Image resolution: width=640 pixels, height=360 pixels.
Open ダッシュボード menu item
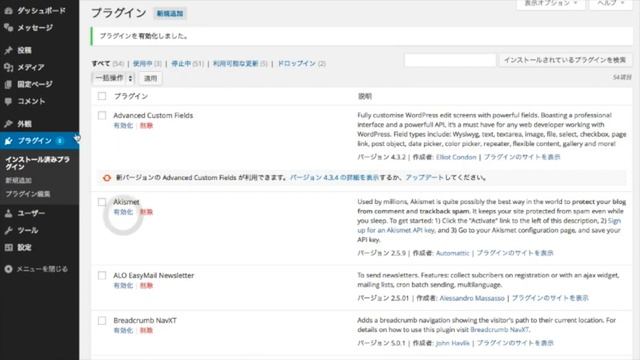click(x=41, y=11)
